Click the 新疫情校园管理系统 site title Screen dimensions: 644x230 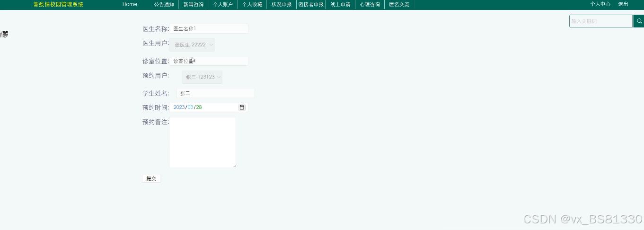click(x=58, y=4)
